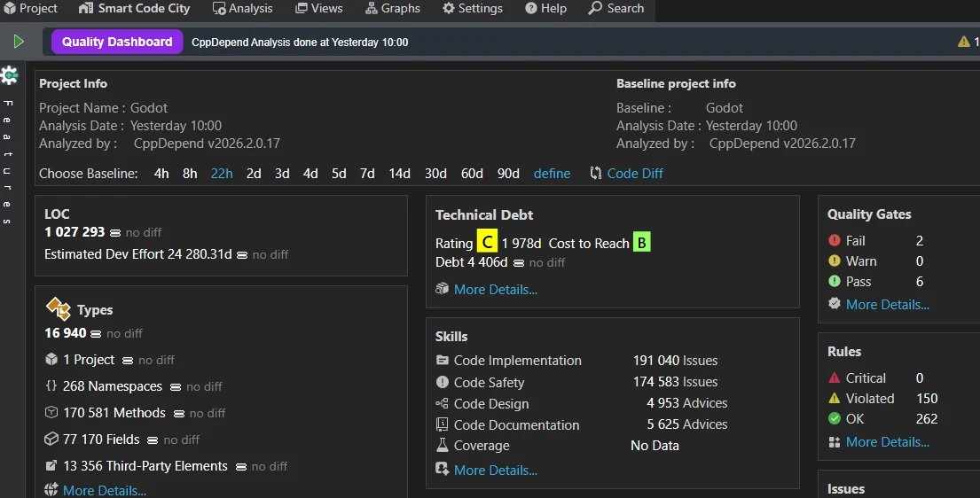Click the yellow C rating badge

pos(487,243)
